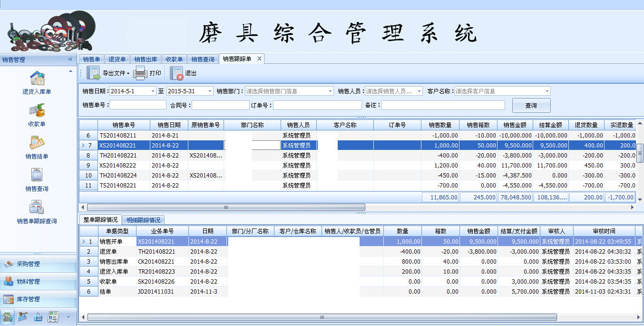The image size is (644, 326).
Task: Expand more modules with the bottom strip chevron
Action: pos(68,316)
